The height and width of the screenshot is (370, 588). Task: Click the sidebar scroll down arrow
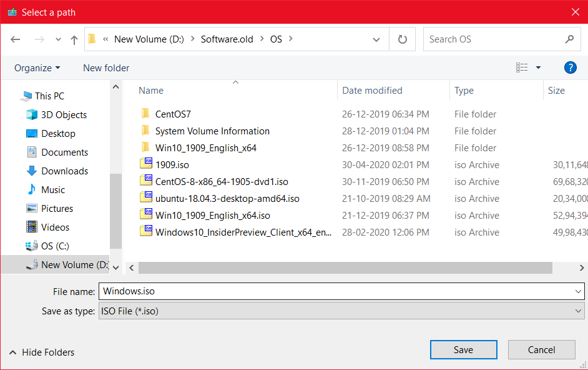coord(116,267)
